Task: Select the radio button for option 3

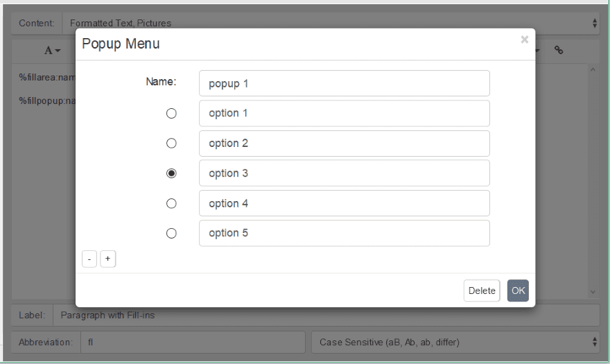Action: click(172, 173)
